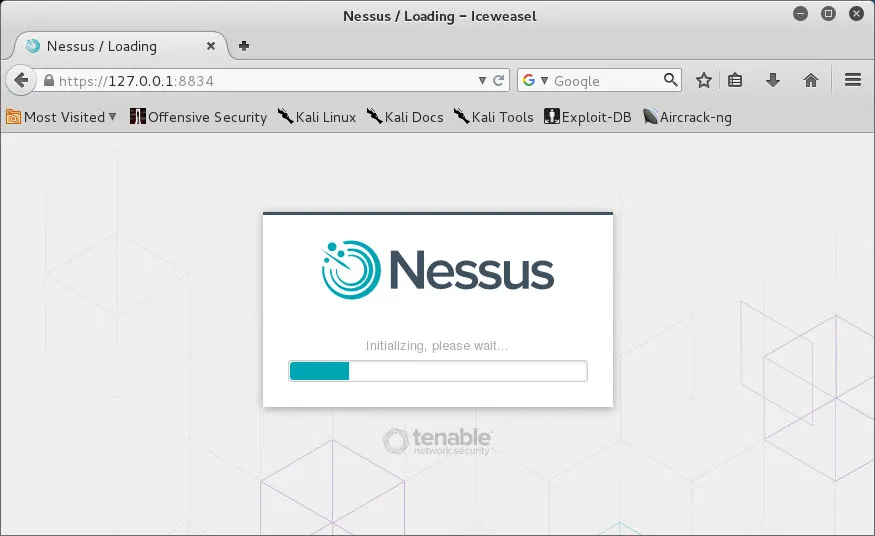Image resolution: width=875 pixels, height=536 pixels.
Task: Expand the search engine selector arrow
Action: (x=544, y=80)
